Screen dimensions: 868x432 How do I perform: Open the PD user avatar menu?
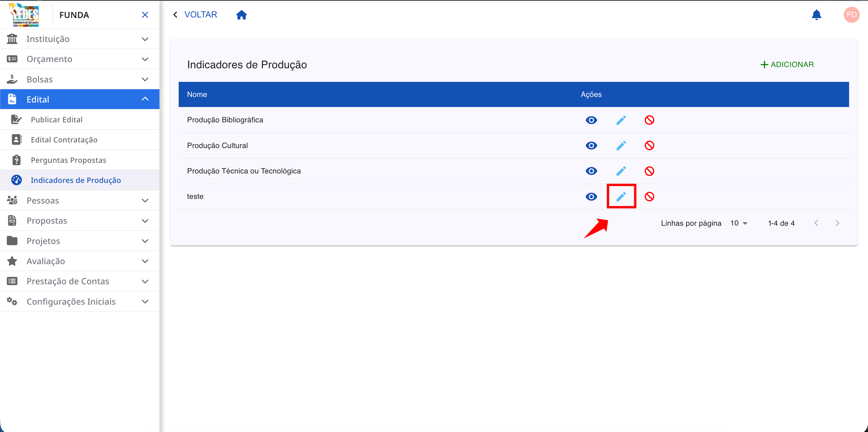point(851,15)
